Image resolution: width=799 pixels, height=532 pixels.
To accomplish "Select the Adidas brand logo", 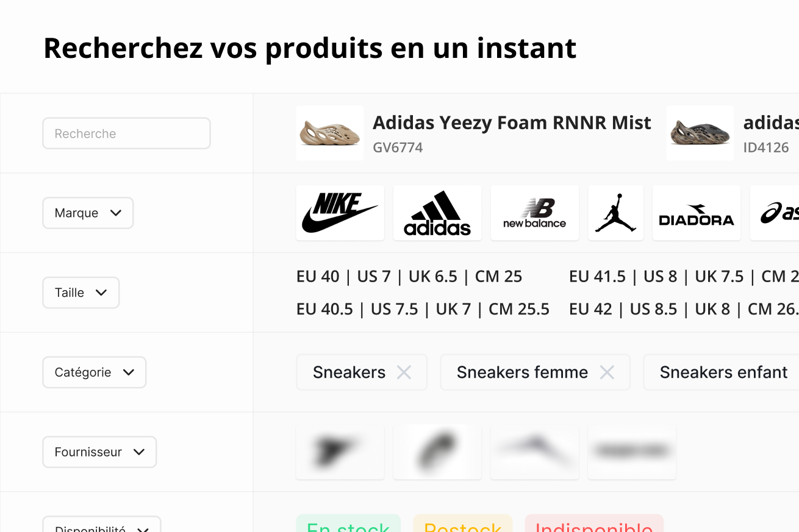I will (437, 213).
